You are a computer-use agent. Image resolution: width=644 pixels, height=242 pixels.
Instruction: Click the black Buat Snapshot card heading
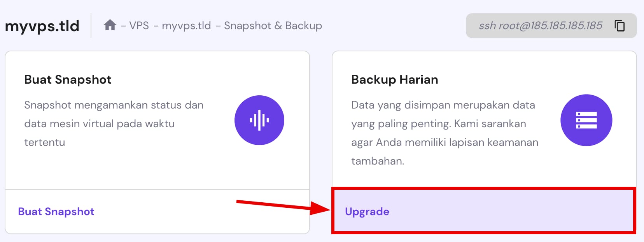tap(68, 80)
